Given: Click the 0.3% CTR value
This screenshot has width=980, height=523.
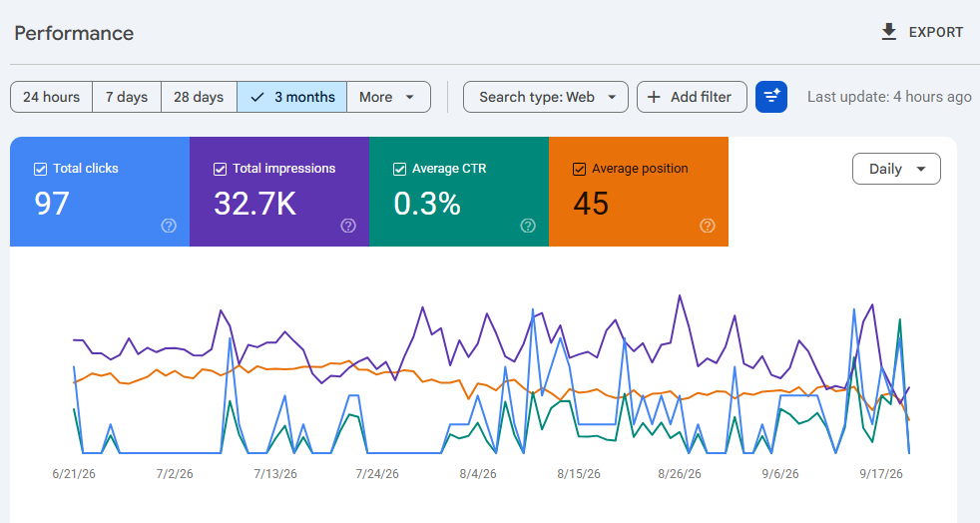Looking at the screenshot, I should (x=427, y=204).
